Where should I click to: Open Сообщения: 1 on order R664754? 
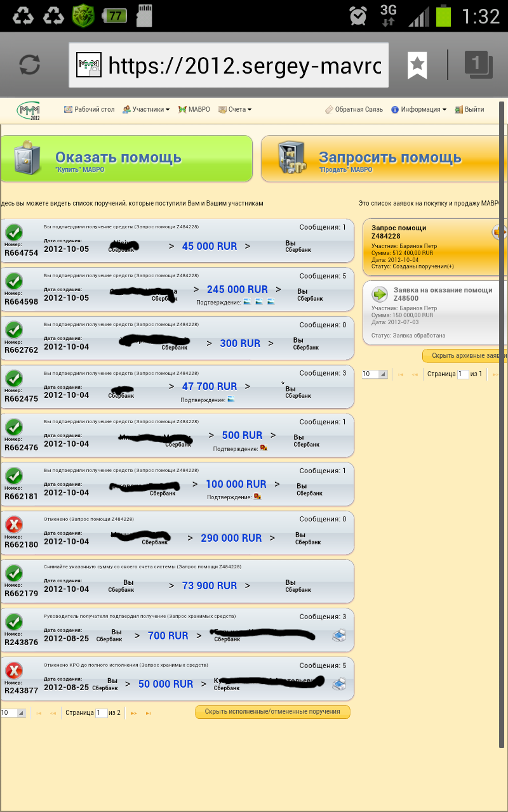[323, 227]
